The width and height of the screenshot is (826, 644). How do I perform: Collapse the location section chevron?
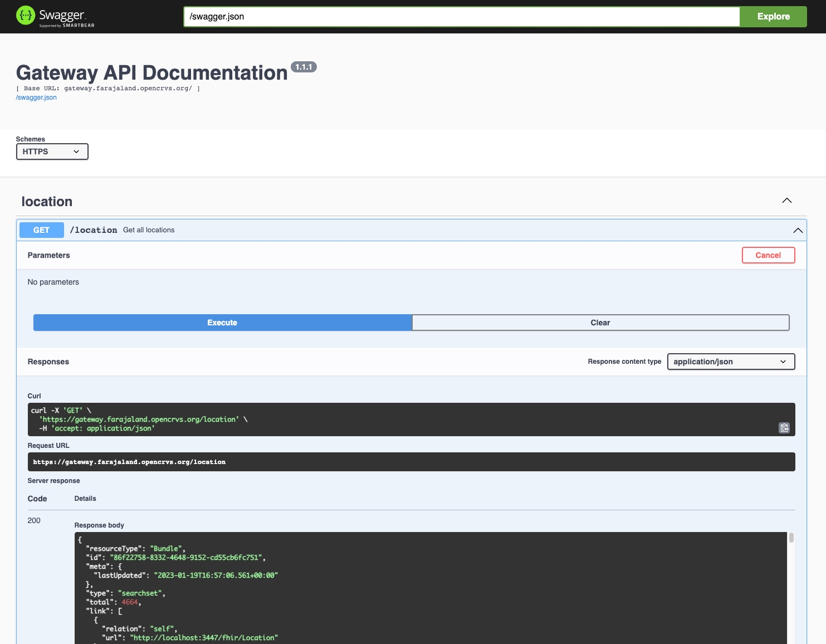pyautogui.click(x=786, y=201)
